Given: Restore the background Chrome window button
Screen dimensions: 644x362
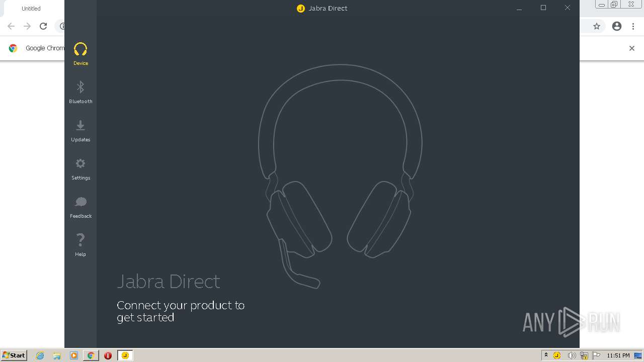Looking at the screenshot, I should pos(614,5).
